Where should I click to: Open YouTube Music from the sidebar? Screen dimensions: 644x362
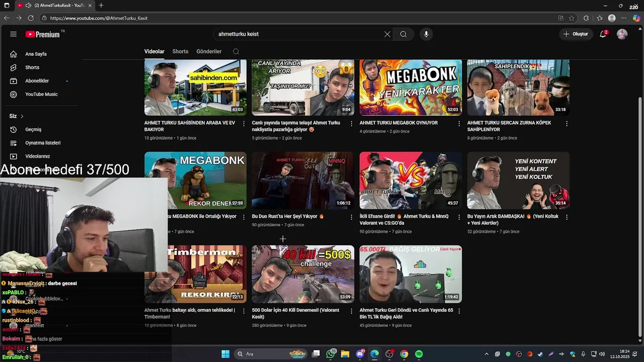40,94
